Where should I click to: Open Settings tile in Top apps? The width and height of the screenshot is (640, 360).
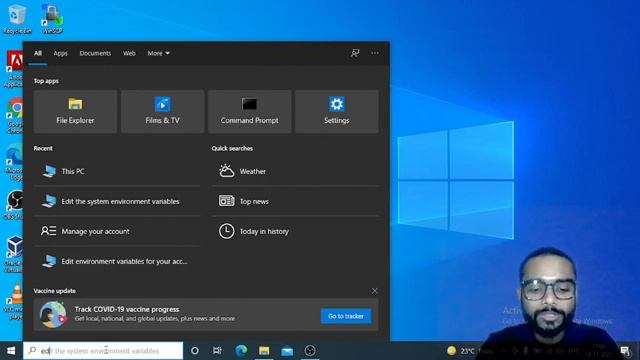337,111
